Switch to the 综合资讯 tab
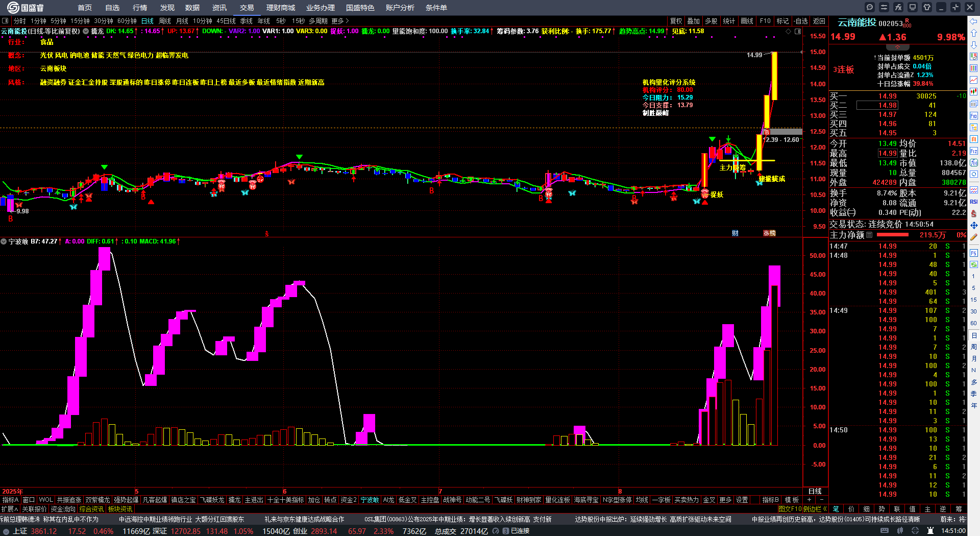The width and height of the screenshot is (980, 536). (x=92, y=509)
